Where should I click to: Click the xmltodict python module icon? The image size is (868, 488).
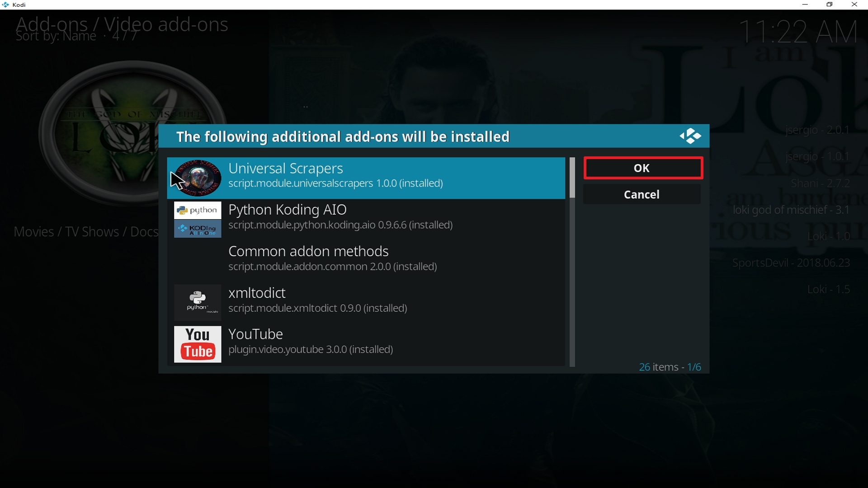tap(198, 302)
